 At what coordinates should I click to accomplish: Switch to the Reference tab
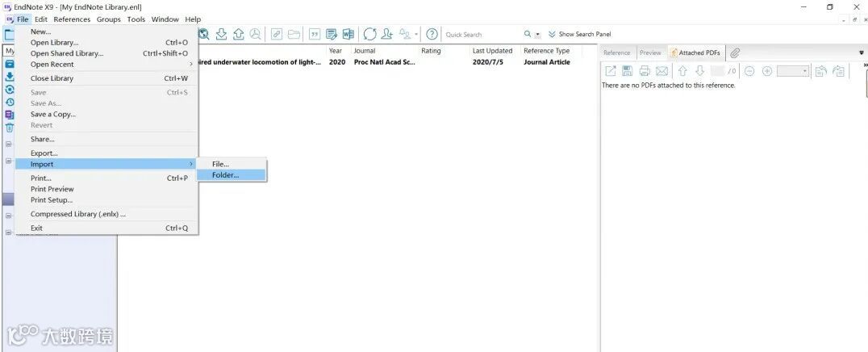[x=616, y=53]
